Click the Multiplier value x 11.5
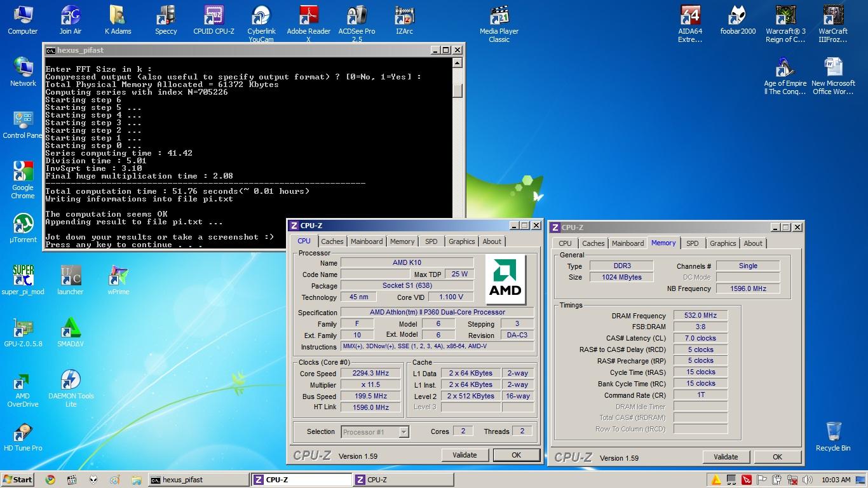 click(x=370, y=385)
